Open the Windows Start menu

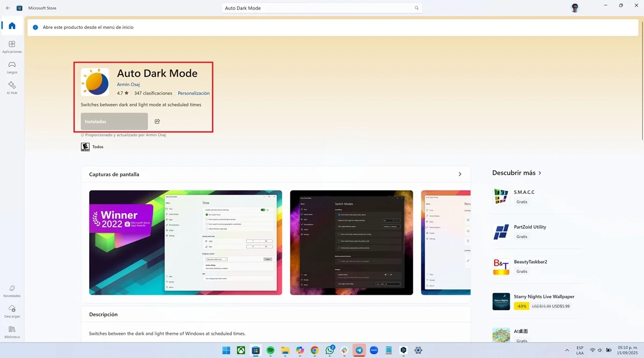click(226, 350)
